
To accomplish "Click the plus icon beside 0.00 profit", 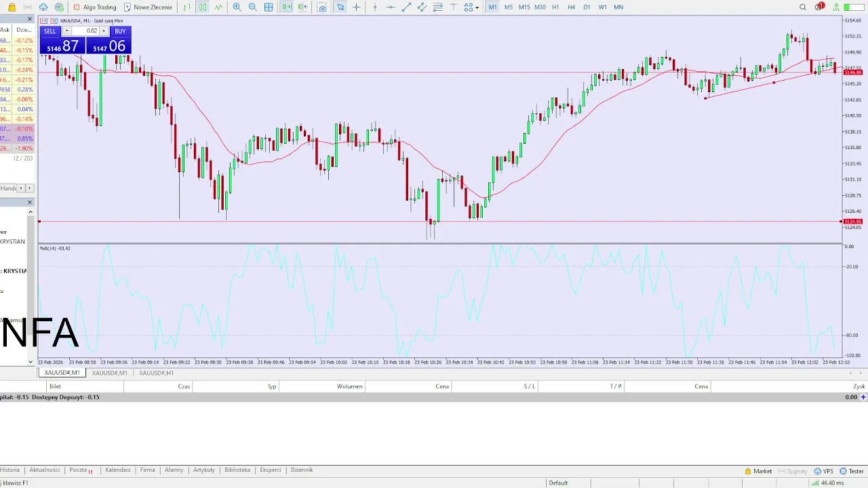I will click(863, 397).
